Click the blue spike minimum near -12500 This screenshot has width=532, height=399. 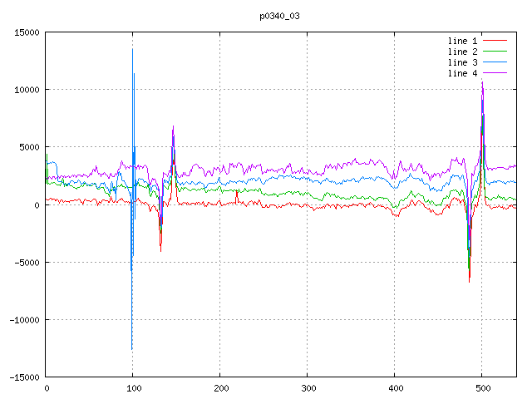131,349
